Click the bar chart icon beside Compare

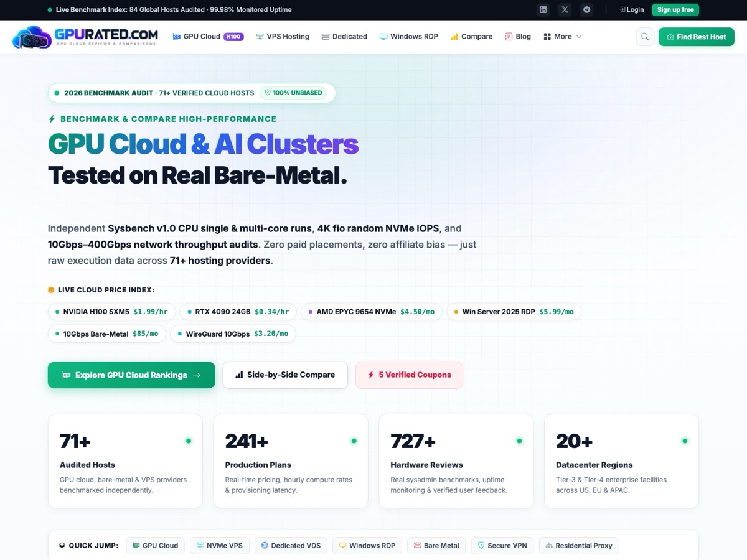pos(454,37)
